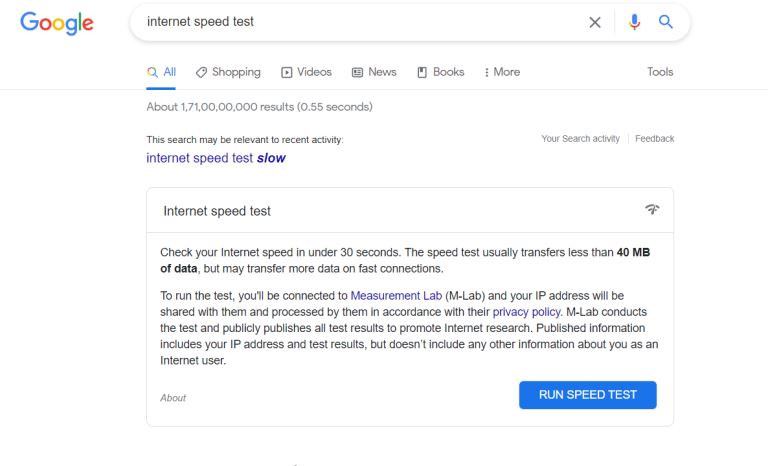This screenshot has width=768, height=466.
Task: Click the Books icon
Action: point(422,73)
